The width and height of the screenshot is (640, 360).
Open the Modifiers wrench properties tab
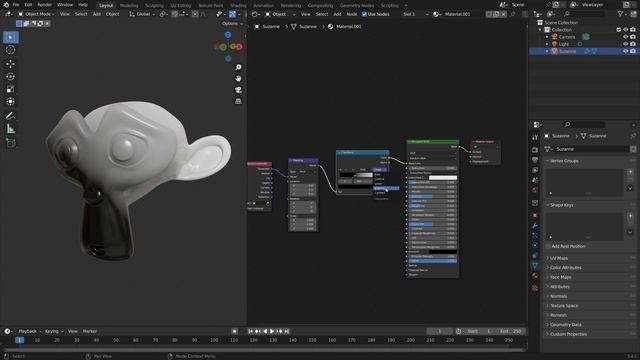coord(535,226)
